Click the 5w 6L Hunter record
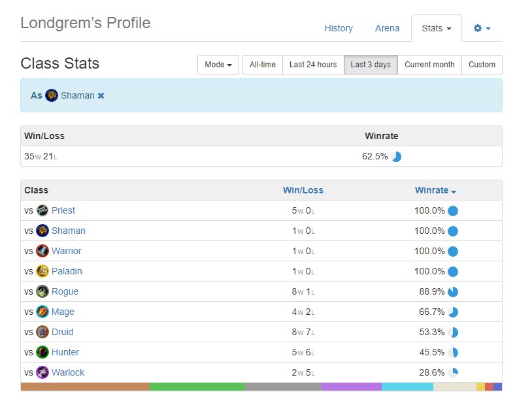532x405 pixels. pyautogui.click(x=303, y=352)
